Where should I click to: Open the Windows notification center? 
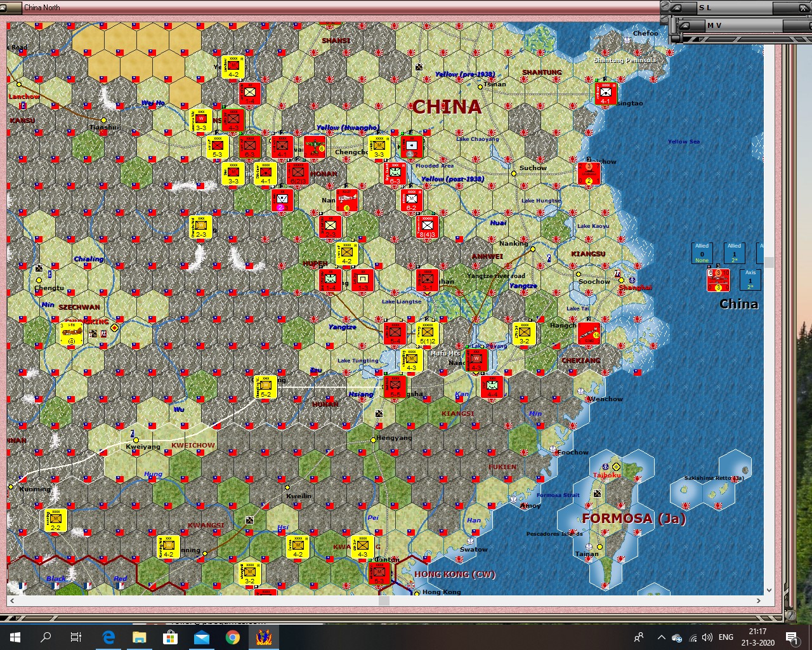pyautogui.click(x=792, y=637)
